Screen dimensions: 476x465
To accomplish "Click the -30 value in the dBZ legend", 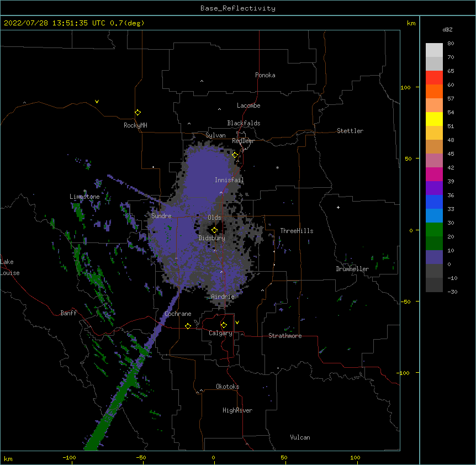I will (452, 292).
